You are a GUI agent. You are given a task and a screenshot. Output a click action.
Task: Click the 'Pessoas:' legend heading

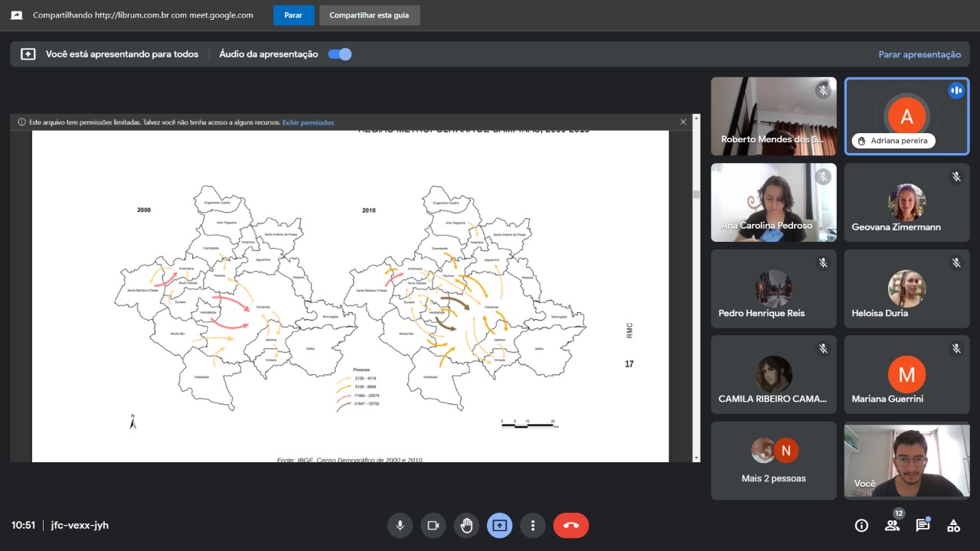point(362,370)
